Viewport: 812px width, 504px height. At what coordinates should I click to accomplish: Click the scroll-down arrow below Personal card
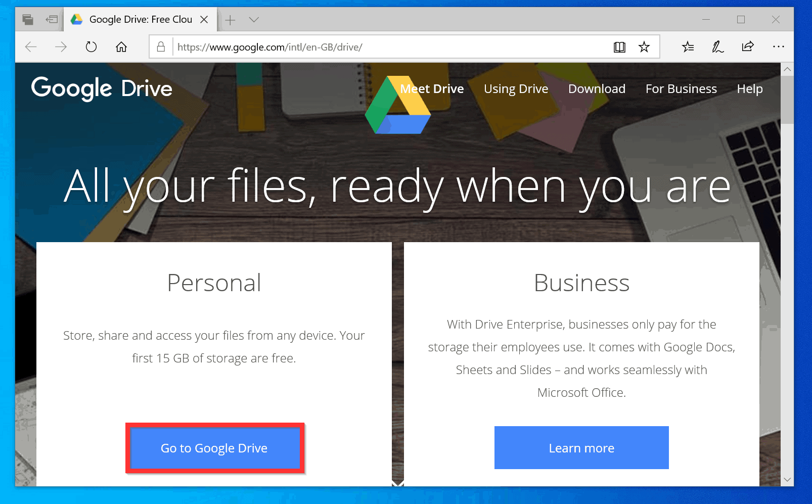398,484
